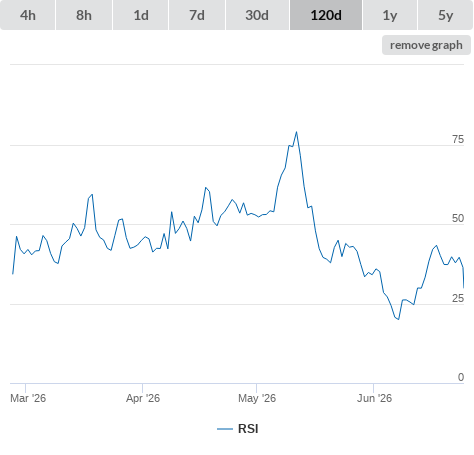Select the 30d timeframe tab
474x455 pixels.
click(x=257, y=15)
